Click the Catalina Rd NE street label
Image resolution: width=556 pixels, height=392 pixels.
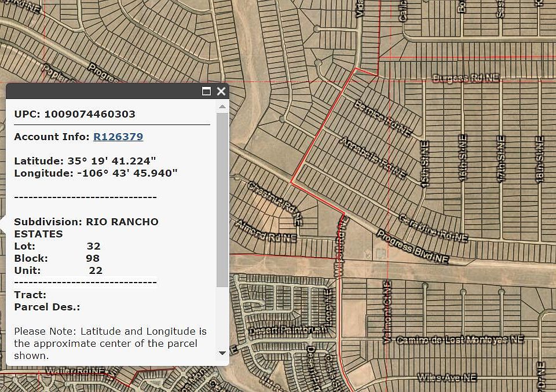pos(433,228)
